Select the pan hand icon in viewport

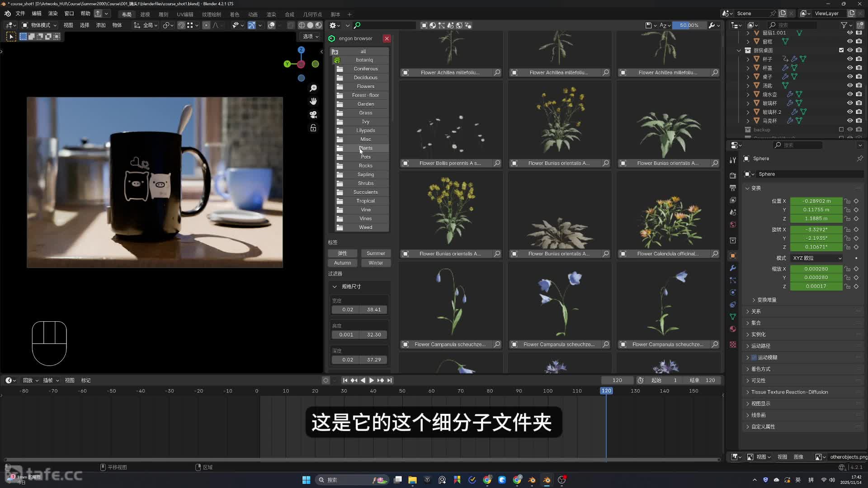pyautogui.click(x=313, y=101)
